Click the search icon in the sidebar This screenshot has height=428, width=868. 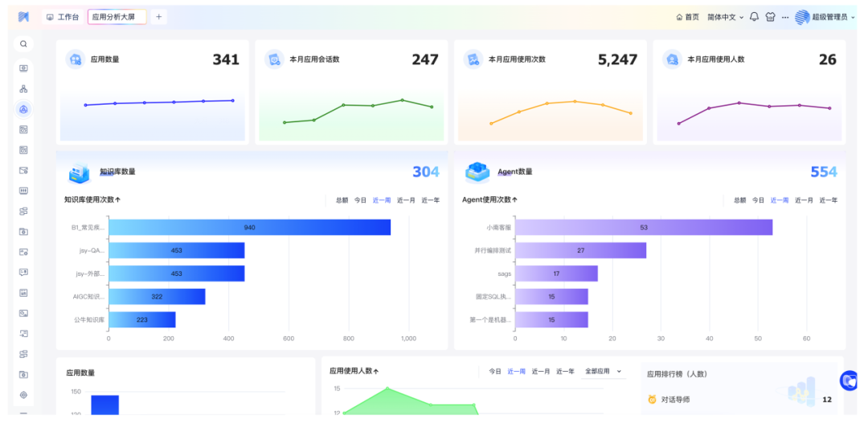[23, 44]
